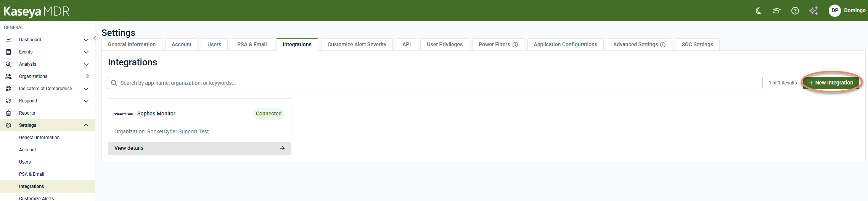Click the Sophos Monitor card title
868x201 pixels.
tap(156, 113)
